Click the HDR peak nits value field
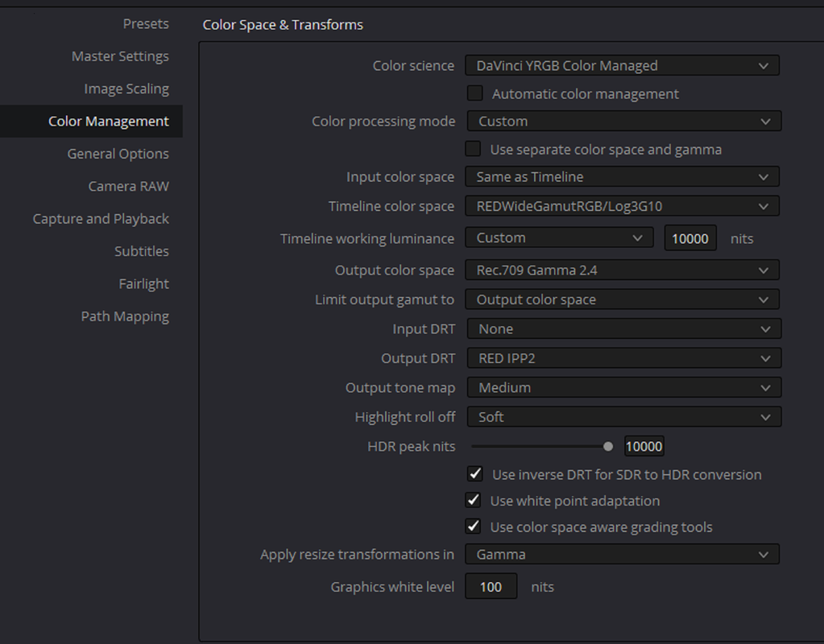This screenshot has height=644, width=824. 644,447
